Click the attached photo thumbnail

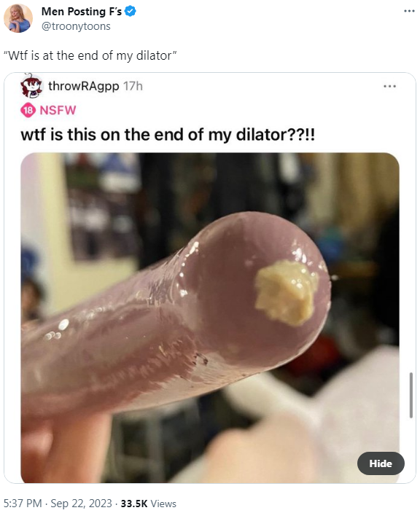click(x=210, y=318)
